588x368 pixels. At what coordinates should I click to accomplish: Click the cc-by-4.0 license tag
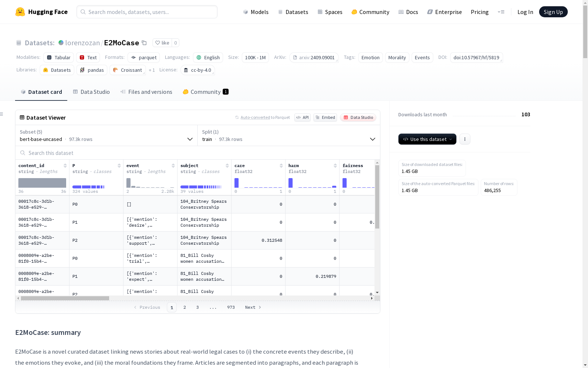[198, 70]
